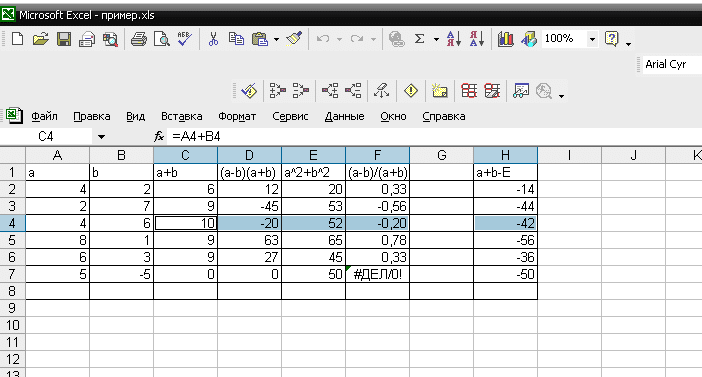This screenshot has width=702, height=377.
Task: Click the formula bar with =A4+B4
Action: coord(433,137)
